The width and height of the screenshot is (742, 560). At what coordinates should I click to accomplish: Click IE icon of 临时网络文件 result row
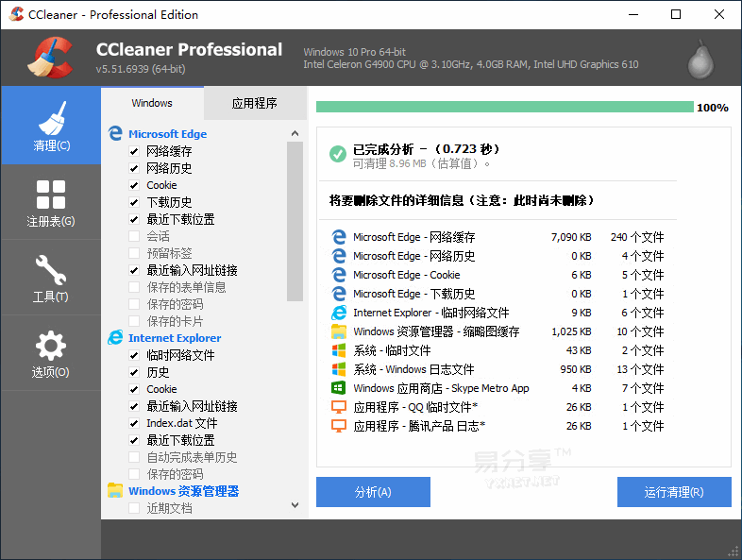(339, 313)
